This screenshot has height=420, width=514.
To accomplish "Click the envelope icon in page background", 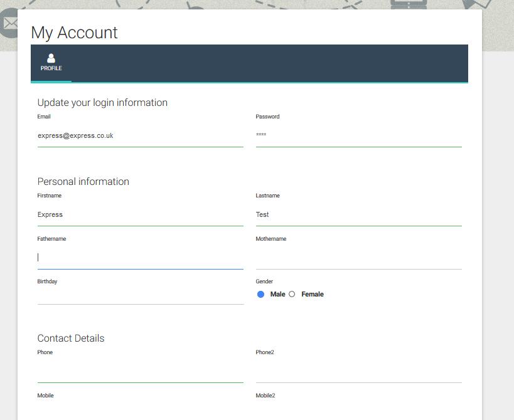I will [10, 23].
